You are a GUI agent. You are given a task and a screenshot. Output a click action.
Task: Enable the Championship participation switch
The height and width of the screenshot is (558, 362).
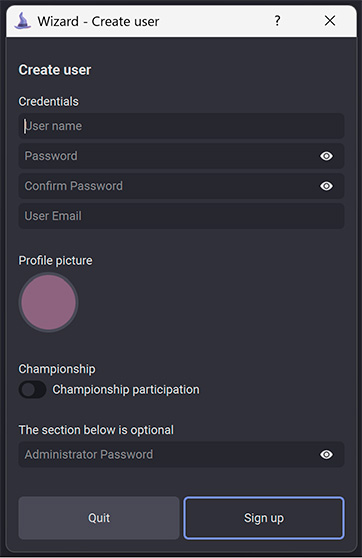click(32, 389)
